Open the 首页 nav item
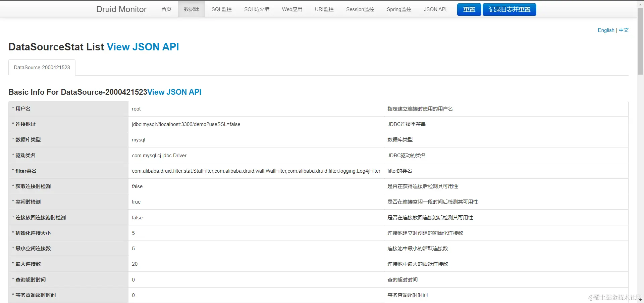This screenshot has width=644, height=303. coord(166,9)
